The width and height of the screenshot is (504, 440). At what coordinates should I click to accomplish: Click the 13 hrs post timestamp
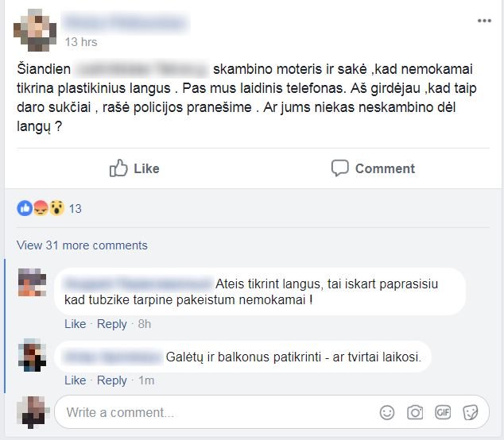[81, 42]
